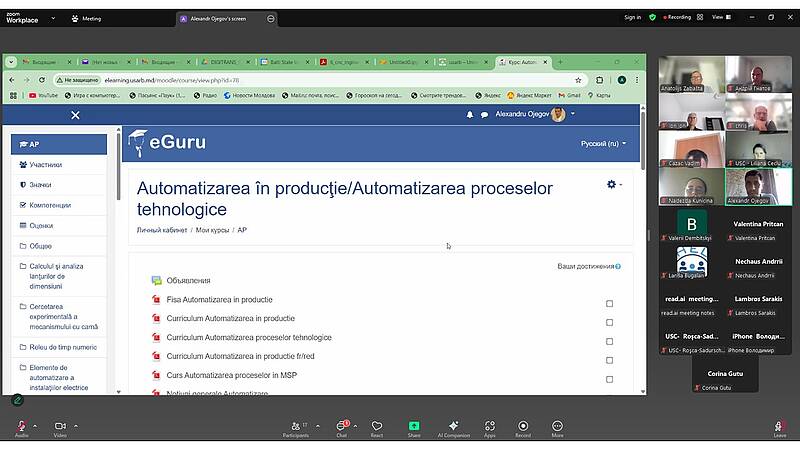Go back in the browser
This screenshot has height=450, width=800.
(12, 80)
